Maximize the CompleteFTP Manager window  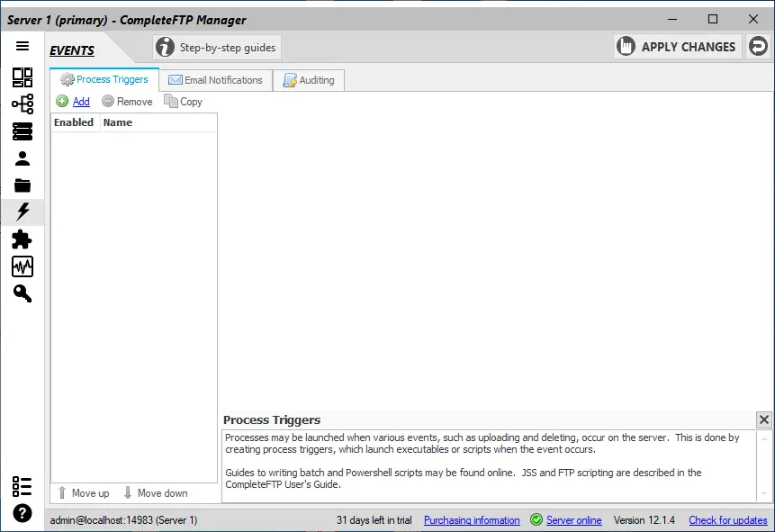(x=713, y=19)
